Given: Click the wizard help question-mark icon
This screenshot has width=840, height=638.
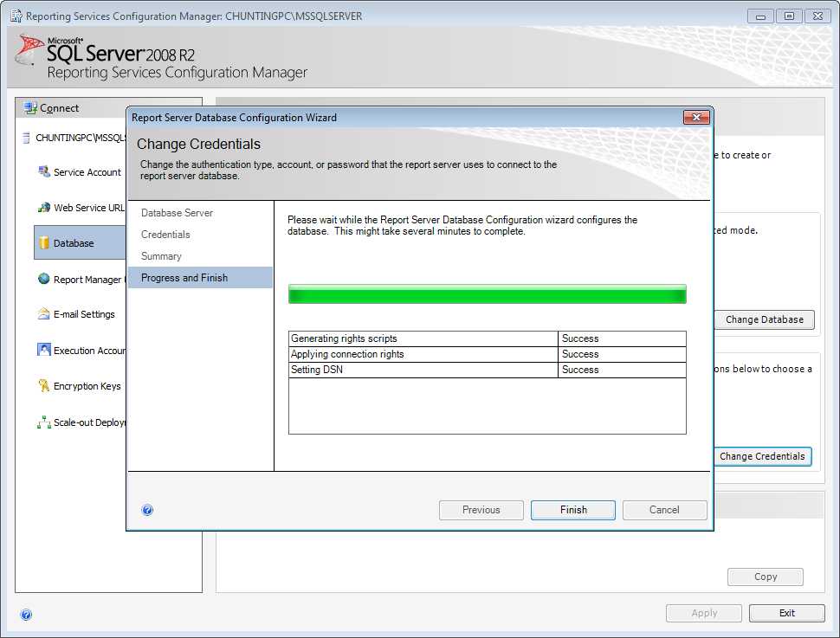Looking at the screenshot, I should (x=147, y=510).
